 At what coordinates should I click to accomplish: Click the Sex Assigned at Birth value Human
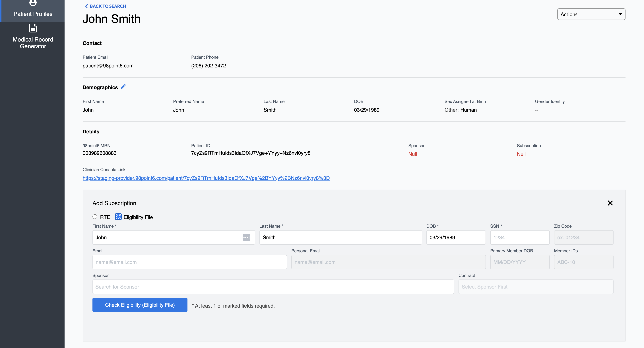click(x=468, y=110)
